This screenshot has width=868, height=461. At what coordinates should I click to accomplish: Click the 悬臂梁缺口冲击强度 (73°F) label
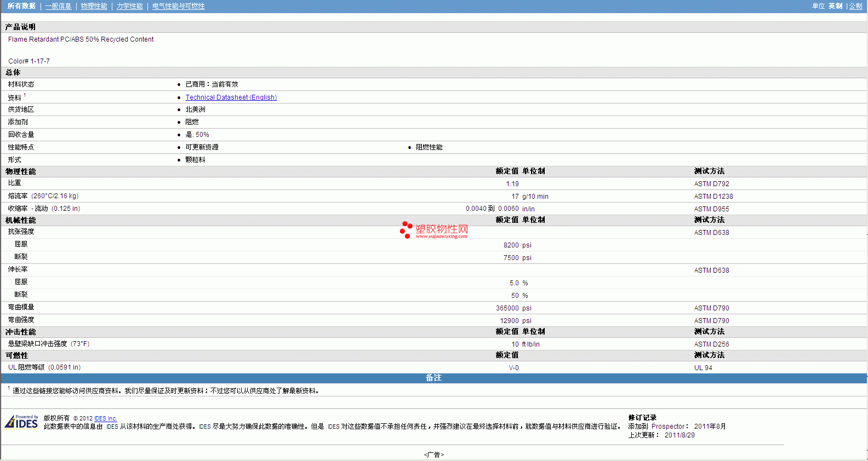pos(49,344)
